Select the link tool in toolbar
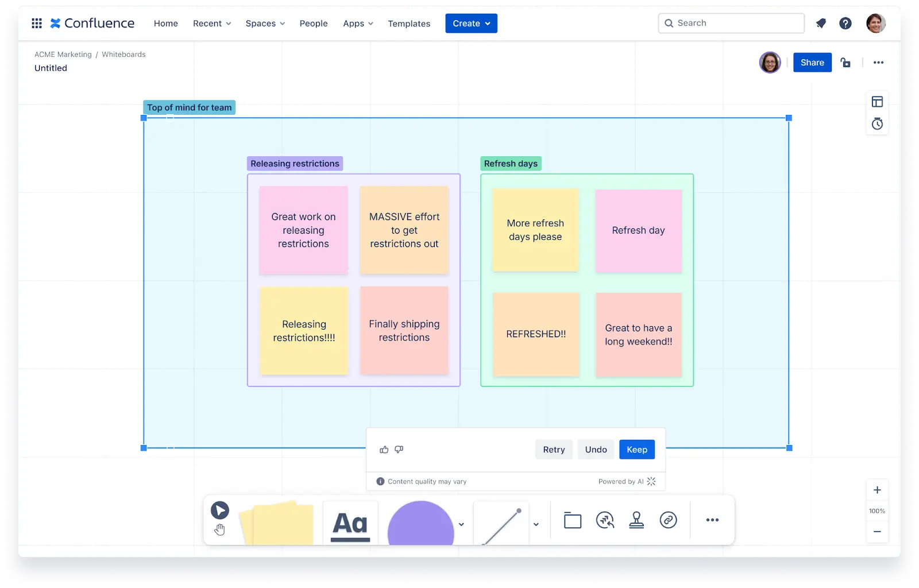 click(x=668, y=520)
